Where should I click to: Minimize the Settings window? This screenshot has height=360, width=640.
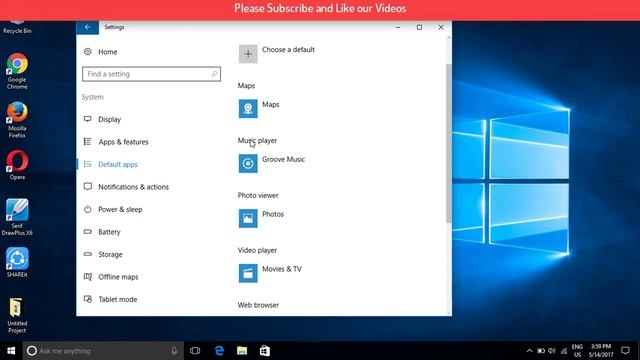click(x=398, y=27)
